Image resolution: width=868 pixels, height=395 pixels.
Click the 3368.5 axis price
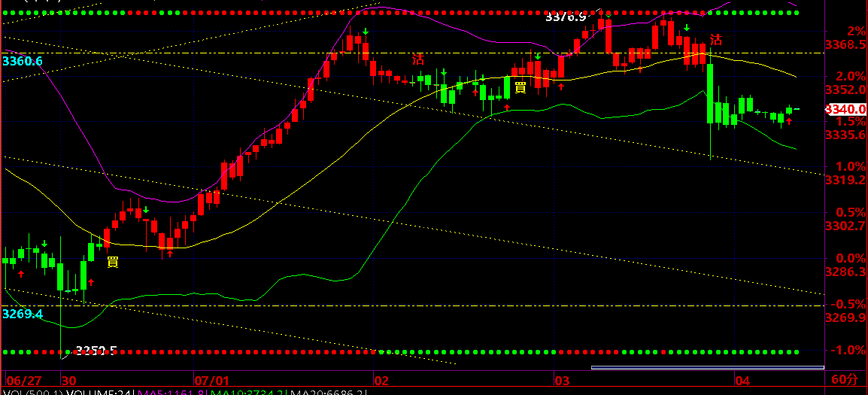click(845, 44)
